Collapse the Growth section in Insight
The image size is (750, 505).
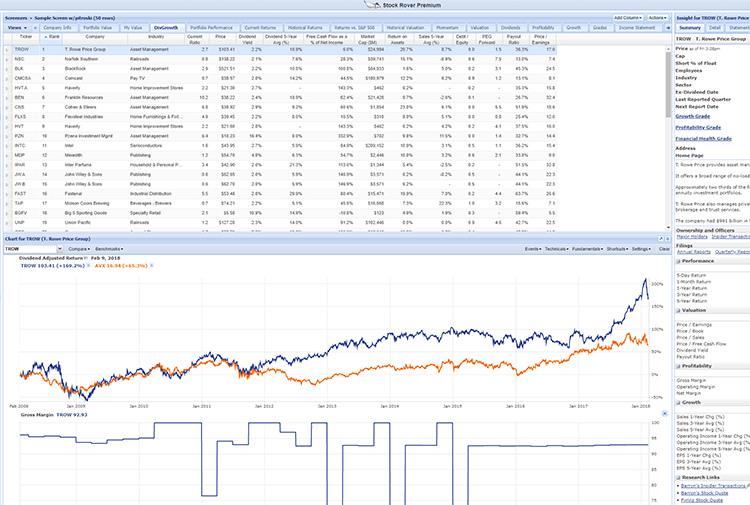[x=678, y=403]
